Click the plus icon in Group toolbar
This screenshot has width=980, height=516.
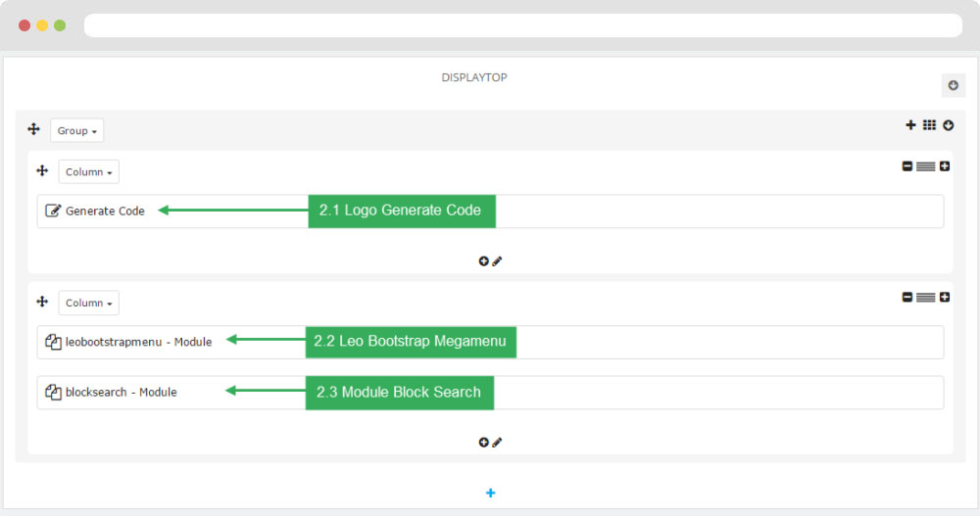pyautogui.click(x=910, y=125)
